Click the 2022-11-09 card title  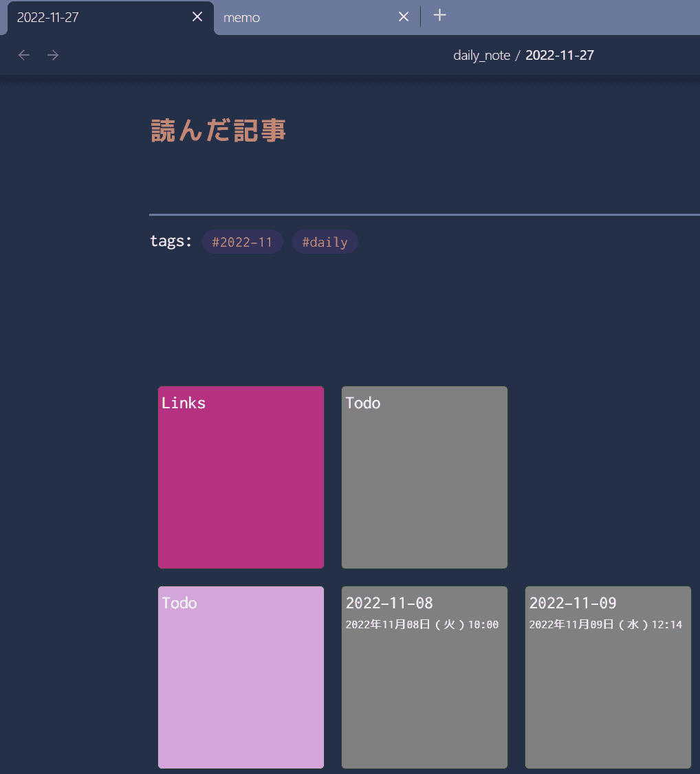pyautogui.click(x=573, y=603)
